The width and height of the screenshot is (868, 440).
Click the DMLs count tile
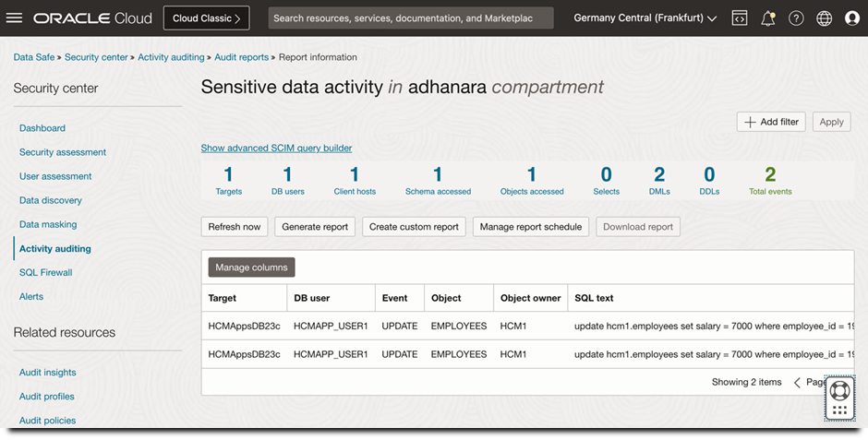[659, 182]
